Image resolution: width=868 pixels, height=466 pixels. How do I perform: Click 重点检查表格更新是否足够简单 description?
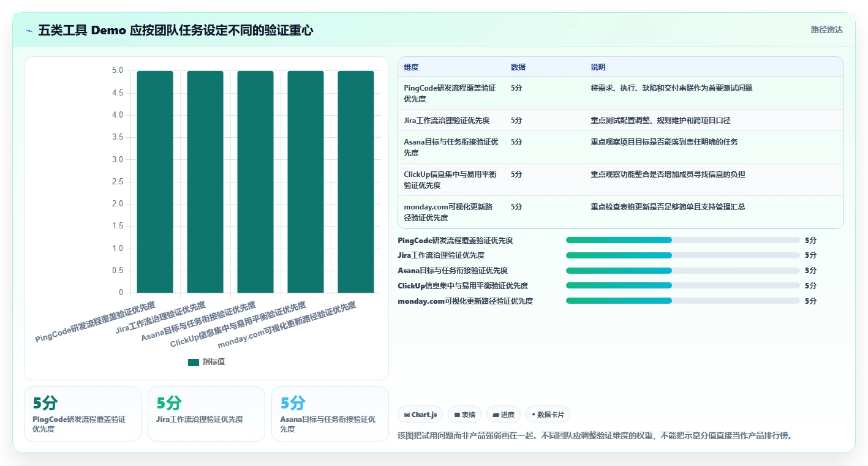668,206
